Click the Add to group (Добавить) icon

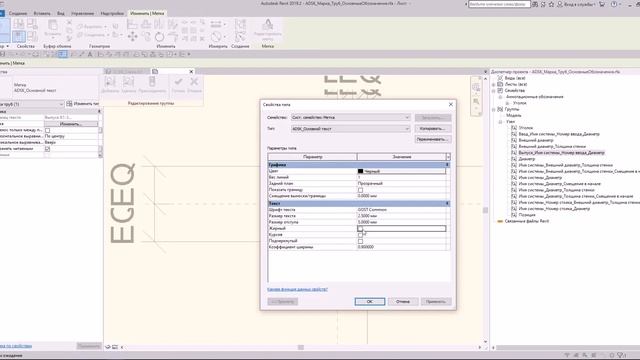click(110, 82)
